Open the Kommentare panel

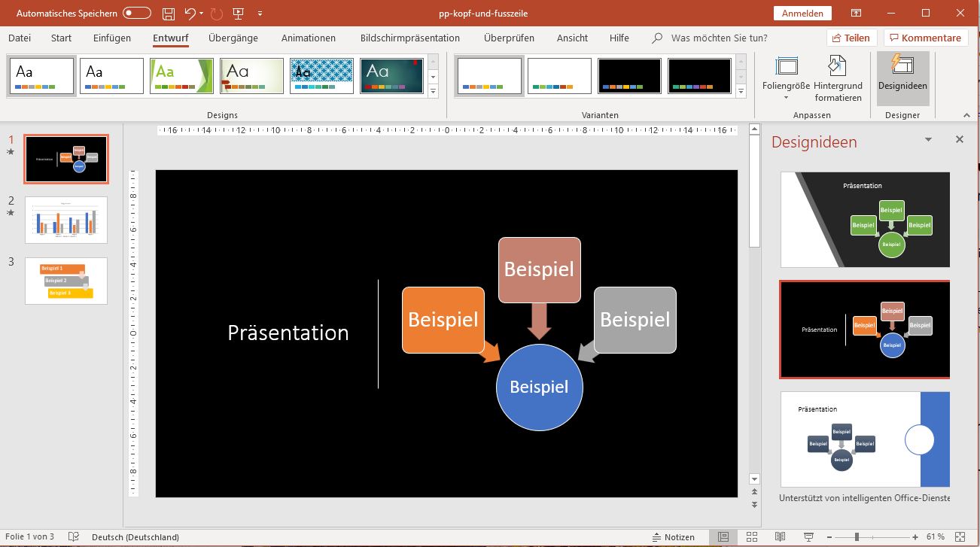pyautogui.click(x=925, y=37)
